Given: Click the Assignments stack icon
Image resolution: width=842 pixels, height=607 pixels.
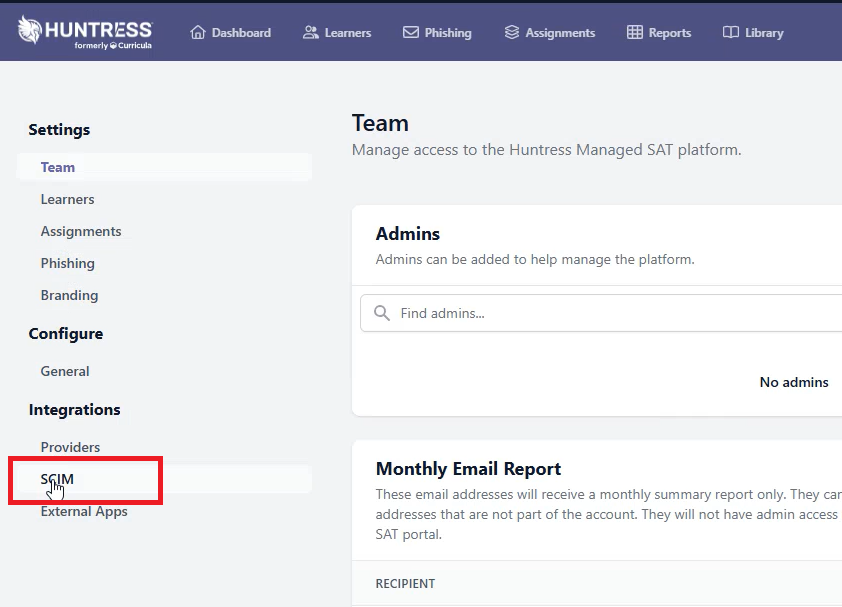Looking at the screenshot, I should [x=512, y=33].
